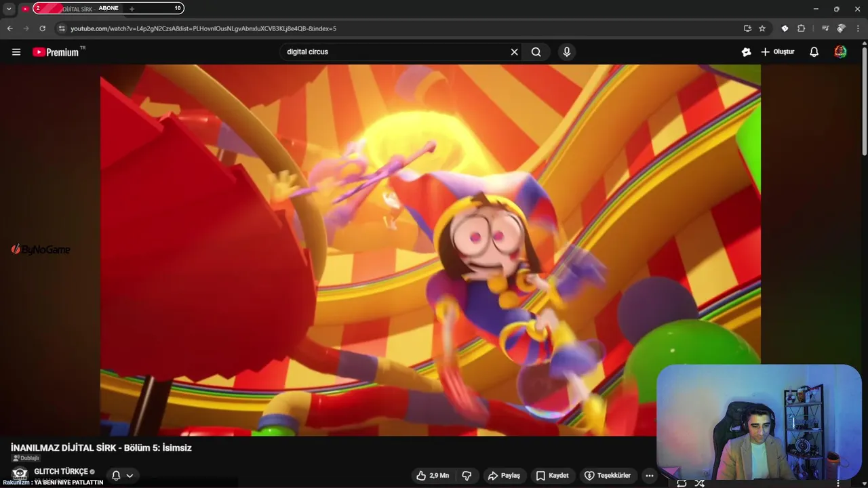The height and width of the screenshot is (488, 868).
Task: Open the sparkle AI assistant icon
Action: point(747,52)
